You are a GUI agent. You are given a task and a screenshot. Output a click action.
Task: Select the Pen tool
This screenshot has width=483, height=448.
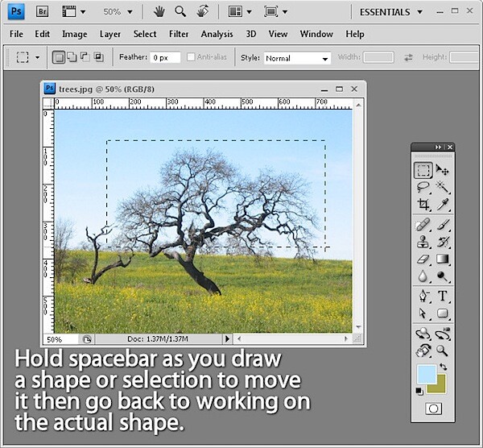423,297
